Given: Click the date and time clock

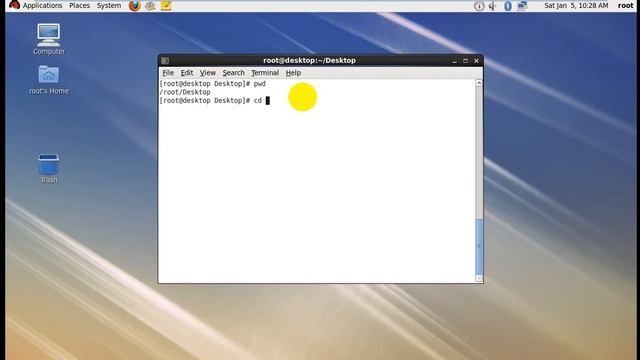Looking at the screenshot, I should tap(576, 6).
